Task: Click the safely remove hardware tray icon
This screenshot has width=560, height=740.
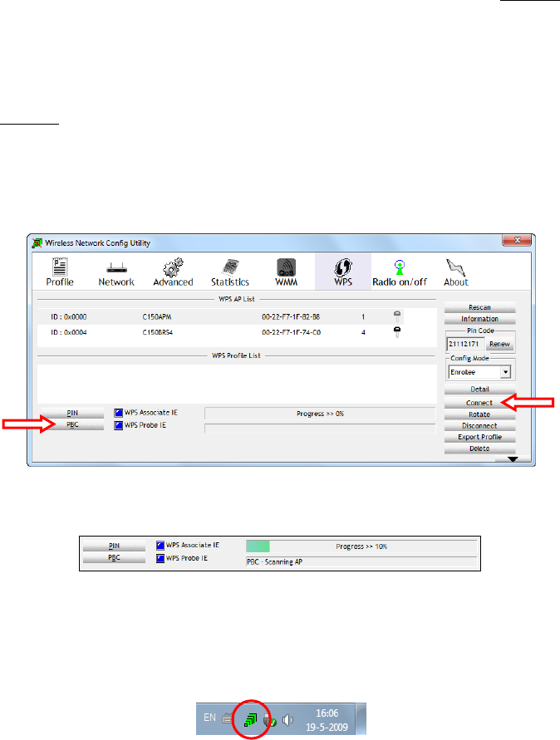Action: [x=269, y=720]
